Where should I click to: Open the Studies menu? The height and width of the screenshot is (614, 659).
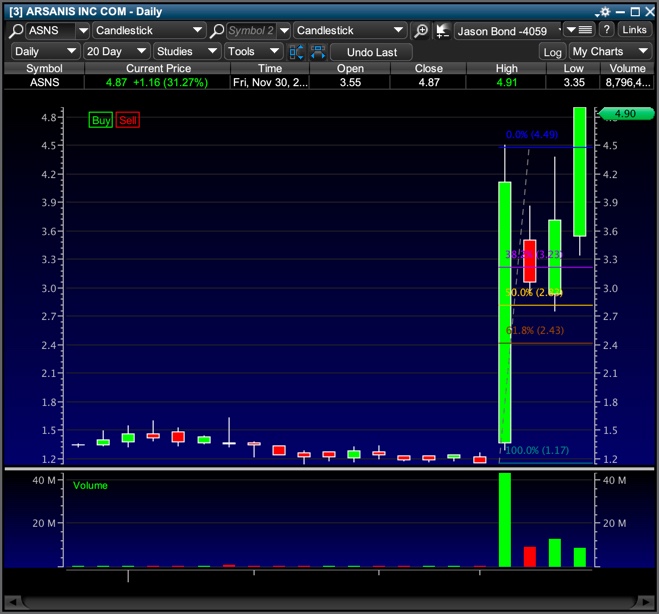[187, 52]
